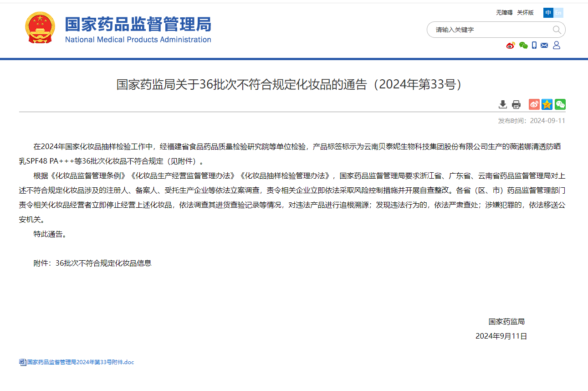
Task: Share article to Weibo (red button)
Action: pos(534,104)
